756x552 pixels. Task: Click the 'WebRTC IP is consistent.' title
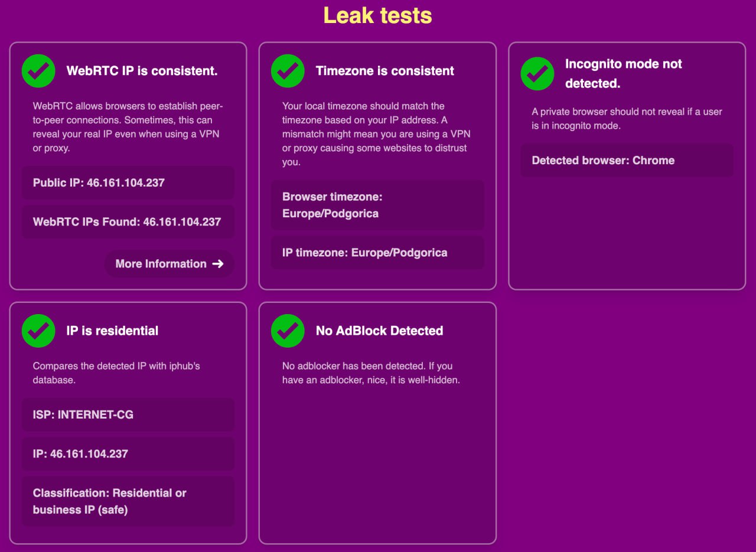(x=142, y=71)
